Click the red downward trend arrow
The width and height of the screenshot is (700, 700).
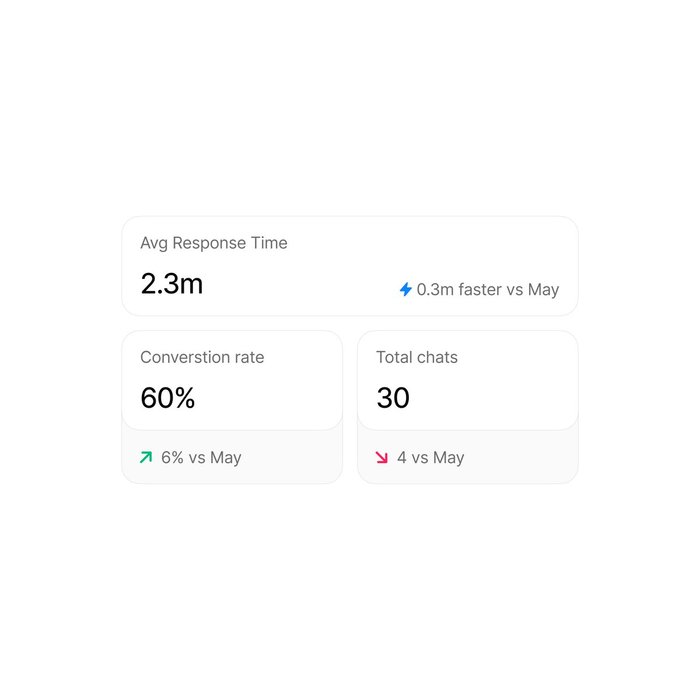tap(381, 457)
